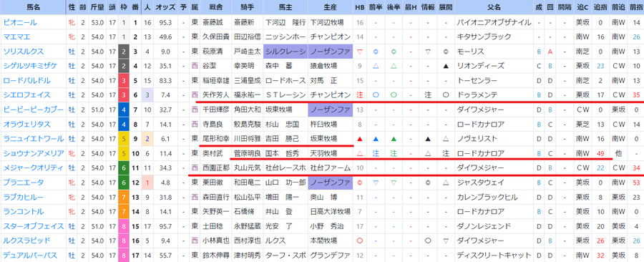Select trainer cell 矢作芳人

tap(215, 95)
